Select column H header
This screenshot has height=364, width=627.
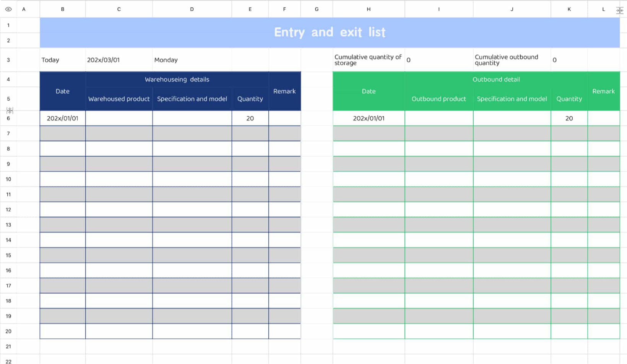[369, 9]
